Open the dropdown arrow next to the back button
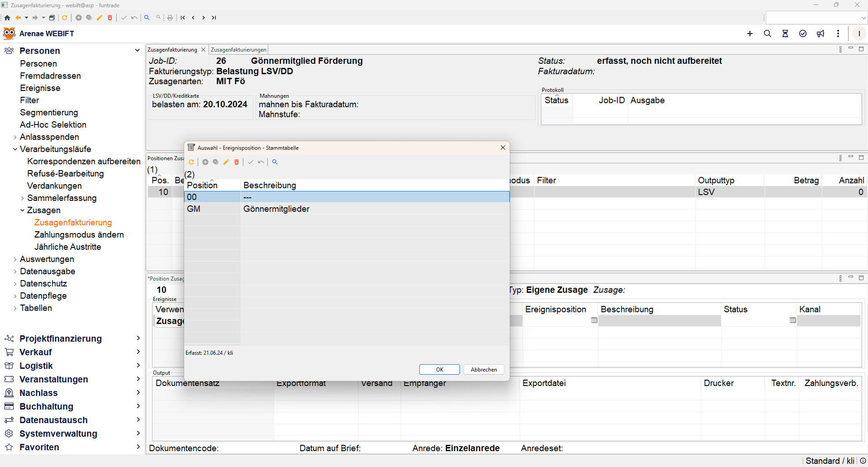 coord(26,18)
